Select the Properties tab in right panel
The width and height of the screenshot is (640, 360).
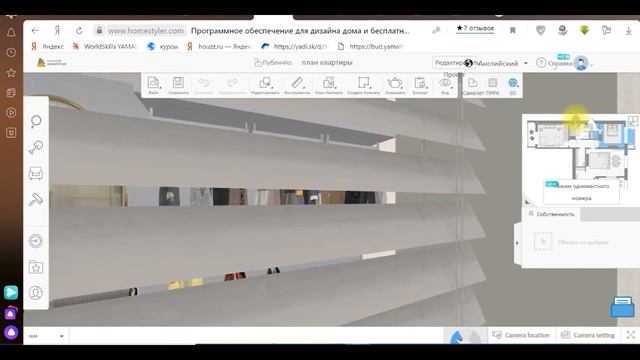click(551, 214)
